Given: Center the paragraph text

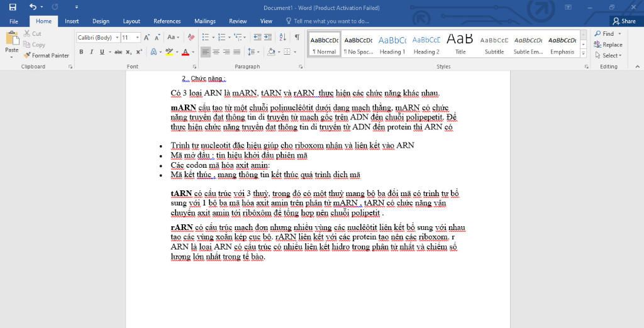Looking at the screenshot, I should [x=216, y=52].
